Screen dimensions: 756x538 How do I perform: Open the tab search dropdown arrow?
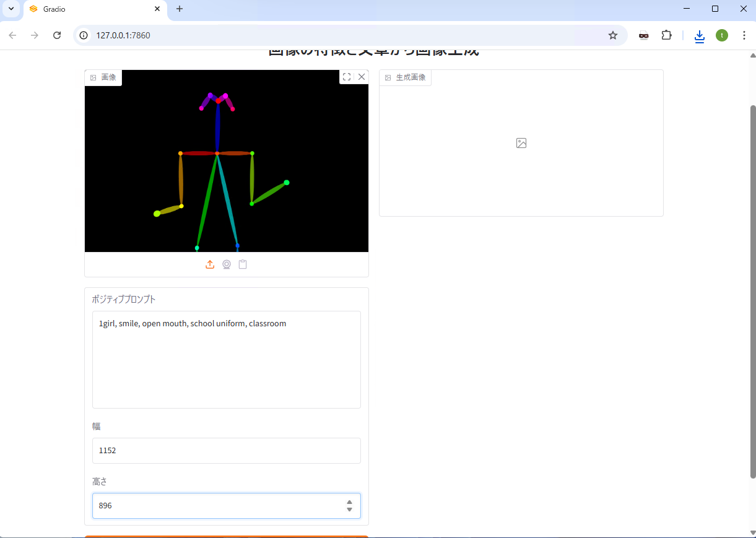[11, 9]
